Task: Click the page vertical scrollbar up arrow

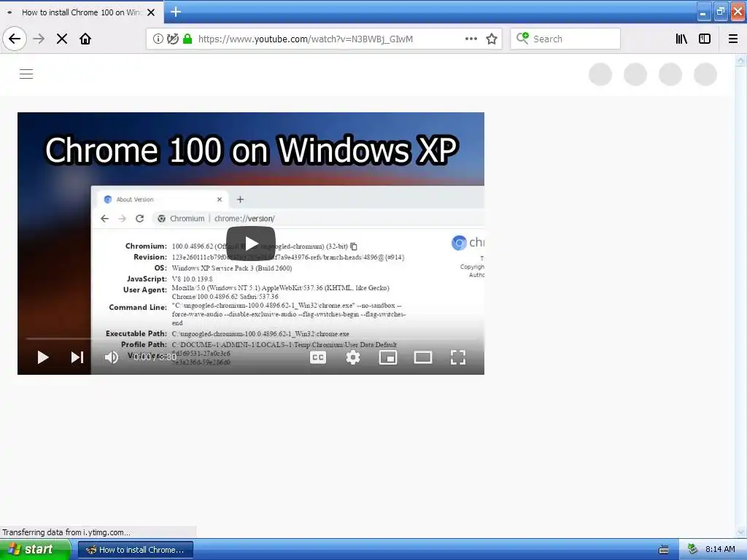Action: 740,61
